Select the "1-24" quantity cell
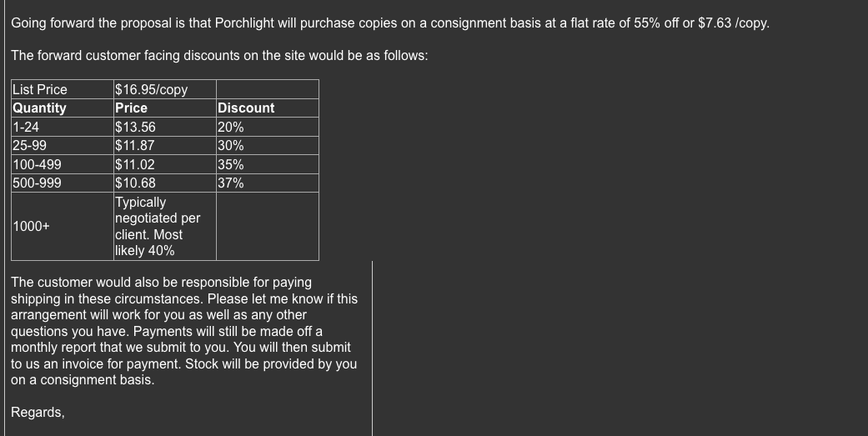868x436 pixels. (26, 128)
